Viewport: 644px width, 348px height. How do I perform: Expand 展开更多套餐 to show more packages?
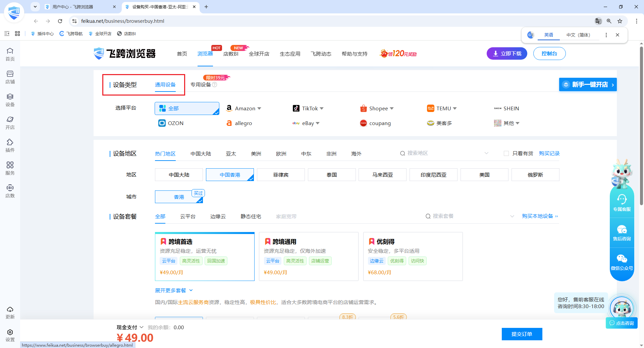click(174, 290)
